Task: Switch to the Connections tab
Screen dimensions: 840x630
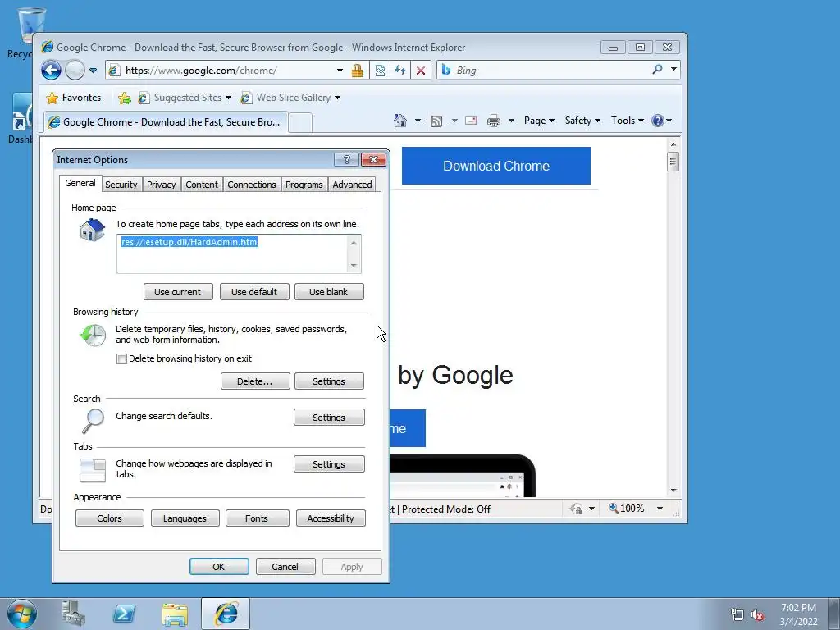Action: (x=251, y=185)
